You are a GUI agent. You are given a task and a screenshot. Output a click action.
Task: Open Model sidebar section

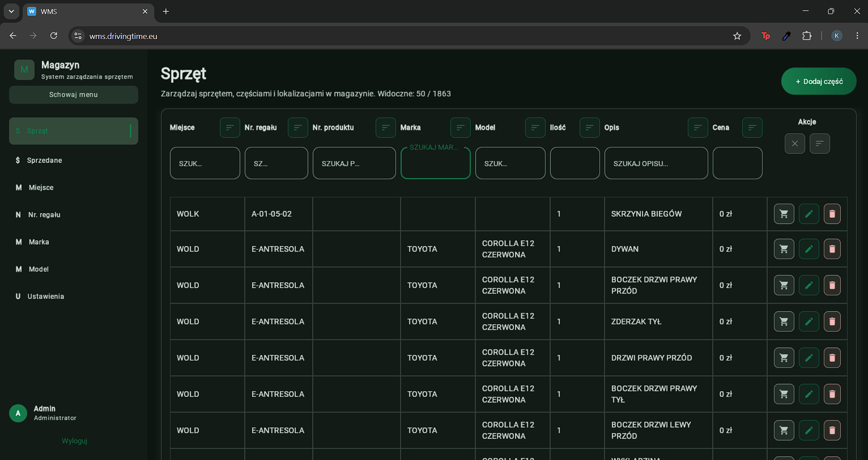coord(73,269)
